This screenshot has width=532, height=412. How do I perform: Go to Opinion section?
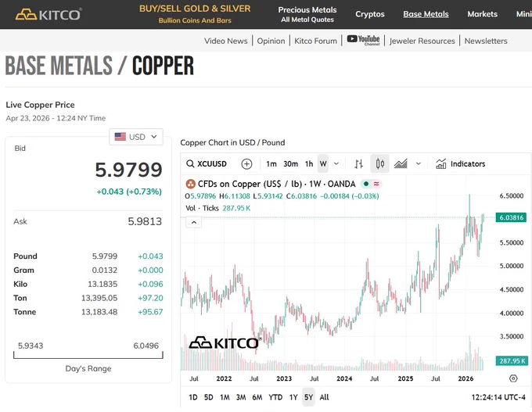click(x=271, y=41)
